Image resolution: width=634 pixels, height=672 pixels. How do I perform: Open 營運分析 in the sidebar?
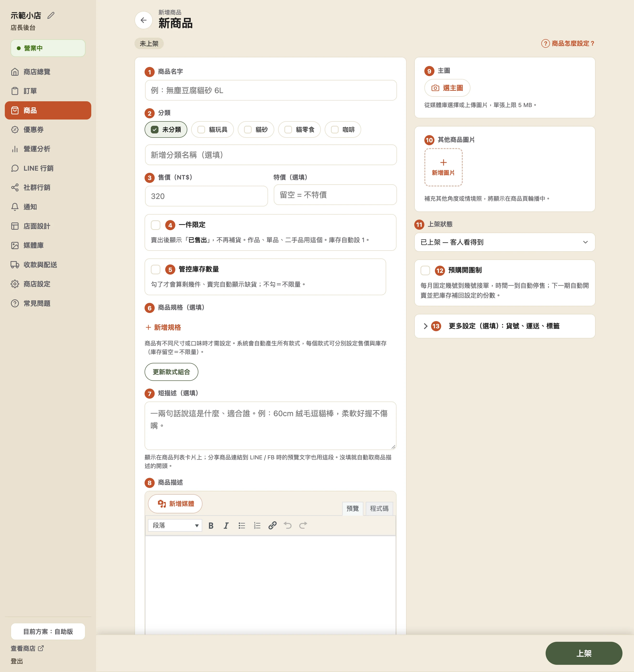coord(48,149)
